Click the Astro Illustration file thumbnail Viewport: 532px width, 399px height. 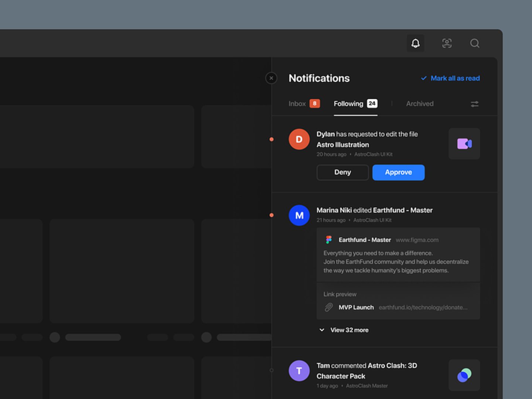(464, 144)
